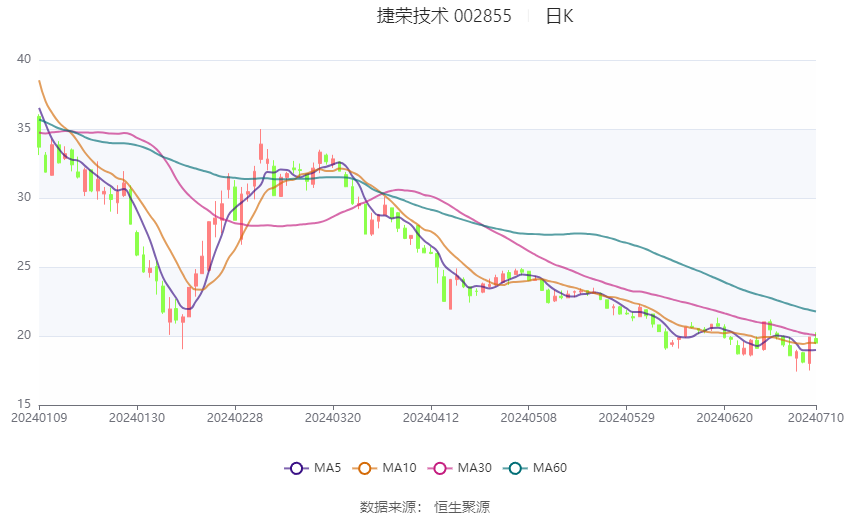The image size is (850, 517).
Task: Toggle the MA5 legend series
Action: coord(313,468)
